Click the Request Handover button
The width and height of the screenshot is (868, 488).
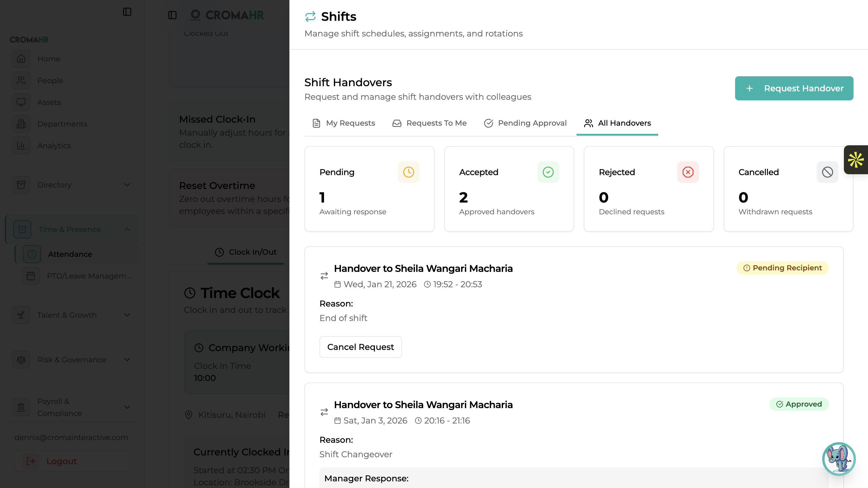(794, 88)
